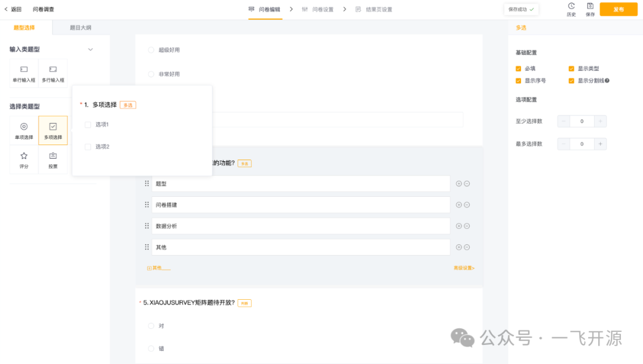Click the 多选 panel heading
Screen dimensions: 643x364
coord(521,27)
